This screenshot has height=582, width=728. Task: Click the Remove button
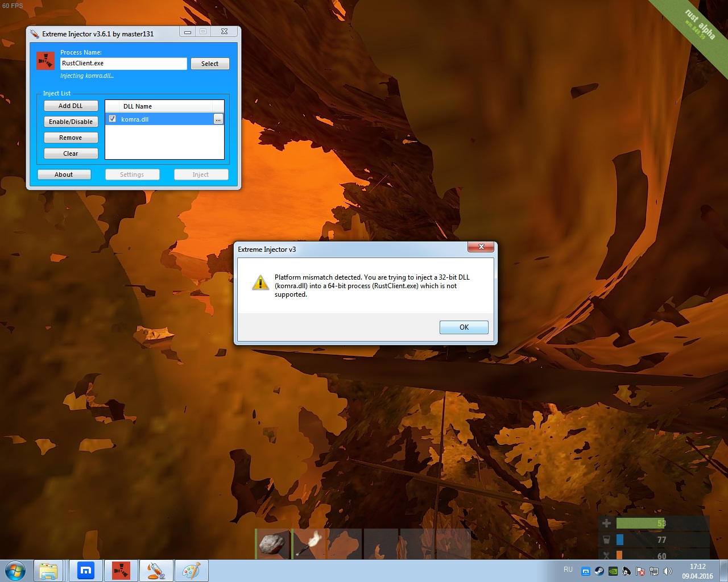[71, 138]
